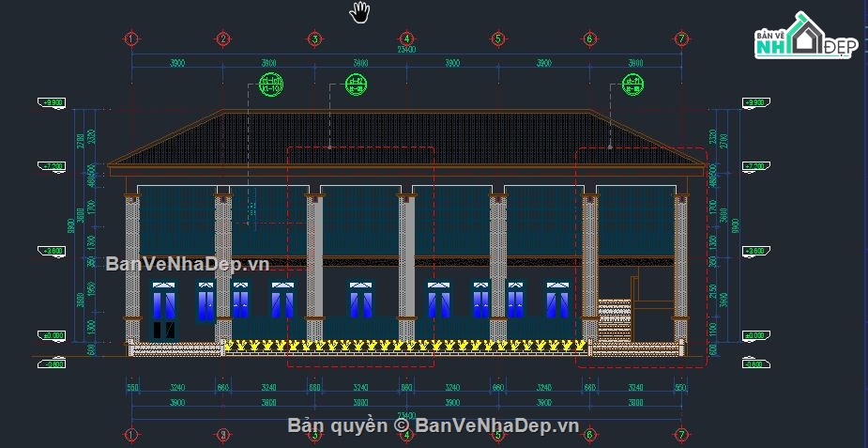This screenshot has height=448, width=868.
Task: Click the bottom overall dimension text 23400
Action: point(406,415)
